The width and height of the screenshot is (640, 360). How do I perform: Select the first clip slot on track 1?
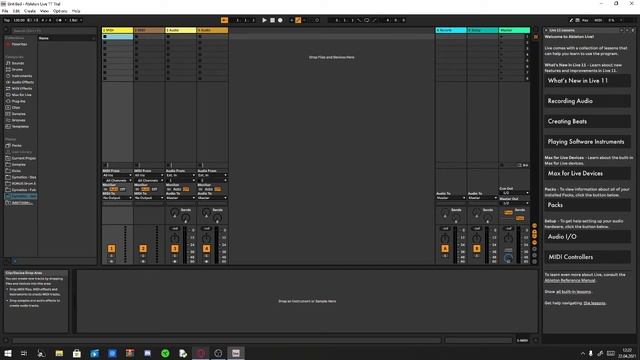117,37
